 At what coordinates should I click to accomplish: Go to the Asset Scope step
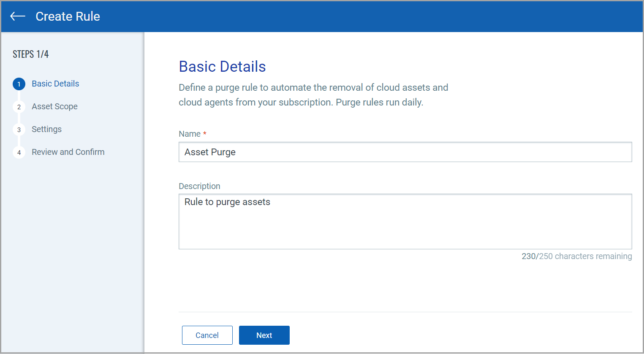pos(54,106)
